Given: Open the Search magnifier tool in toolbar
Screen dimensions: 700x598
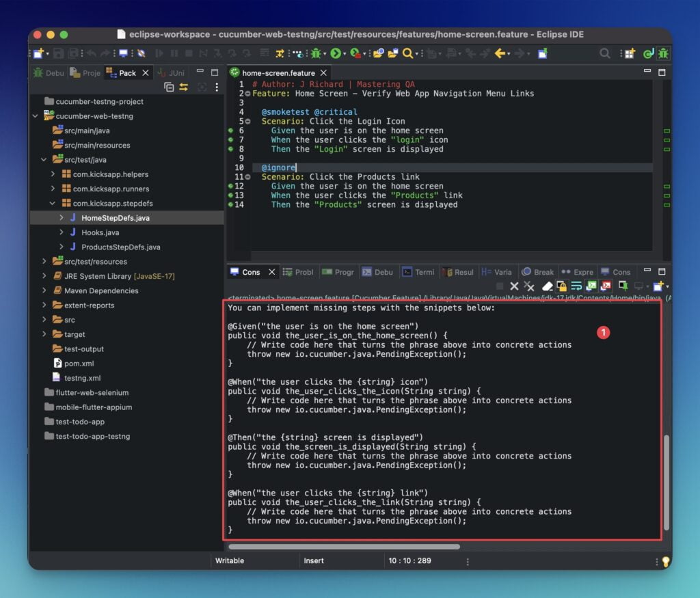Looking at the screenshot, I should (407, 53).
